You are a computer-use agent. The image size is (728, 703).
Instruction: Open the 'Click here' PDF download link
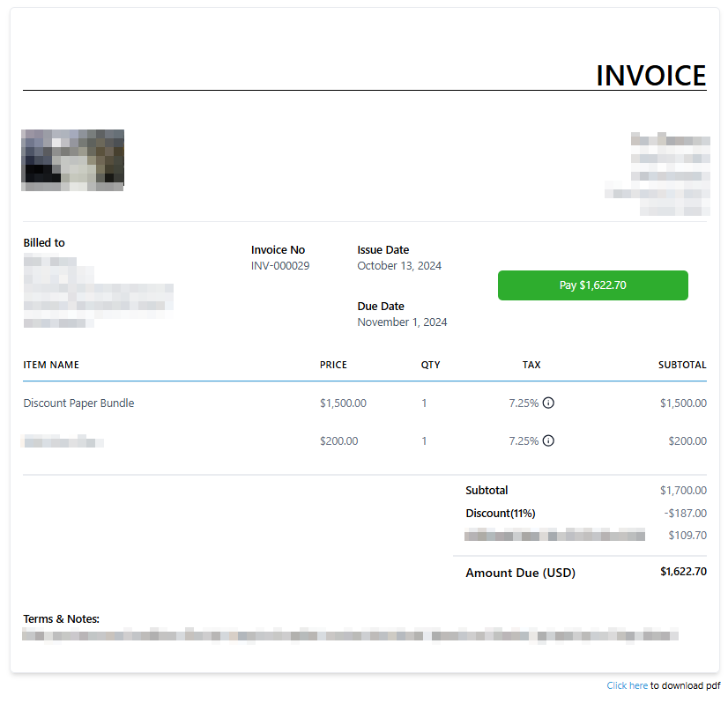[x=627, y=685]
